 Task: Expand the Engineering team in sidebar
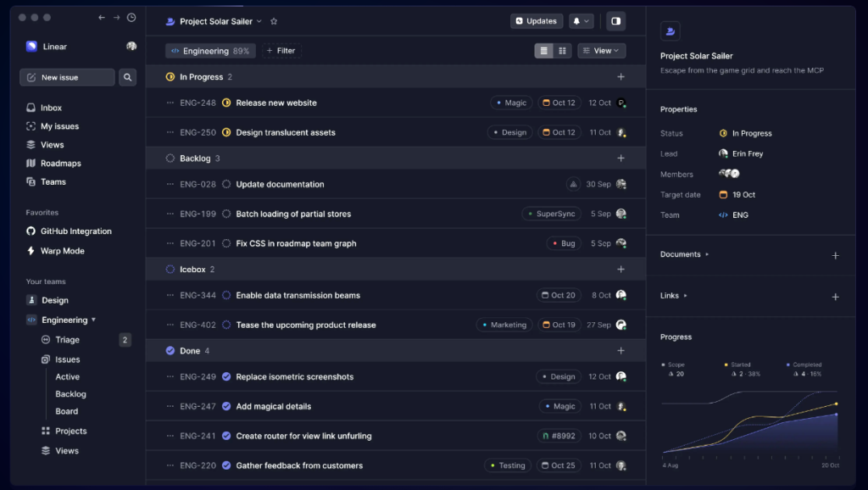pos(92,320)
